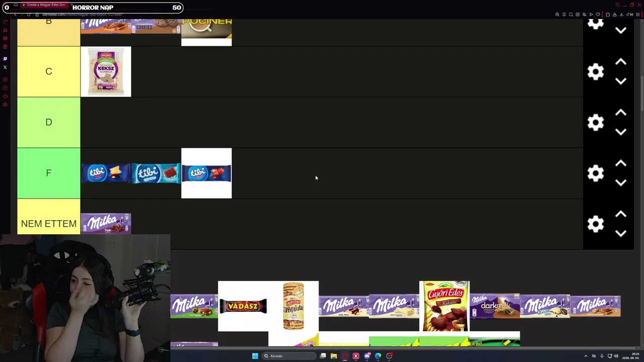Open the Windows Start menu
The height and width of the screenshot is (362, 644).
point(255,356)
